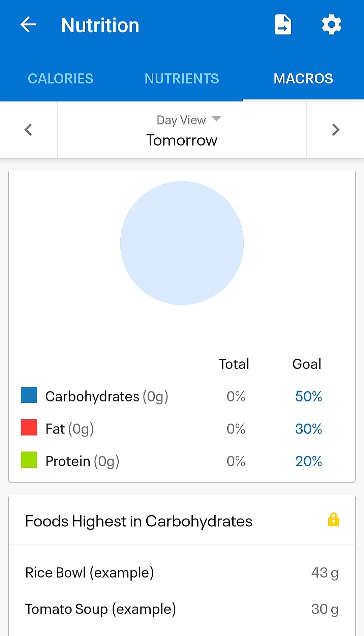Expand the Day View dropdown
The width and height of the screenshot is (364, 636).
coord(189,120)
